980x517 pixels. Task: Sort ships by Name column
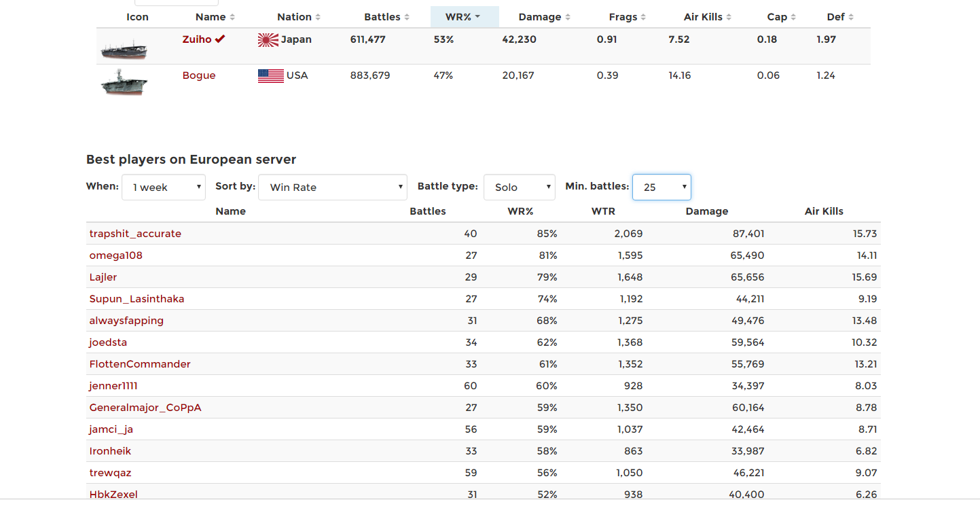[x=215, y=17]
